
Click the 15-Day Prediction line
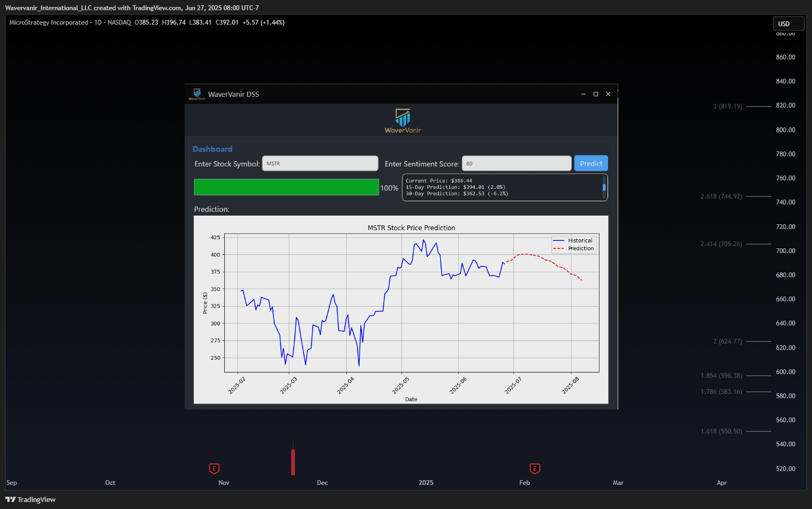pos(456,187)
